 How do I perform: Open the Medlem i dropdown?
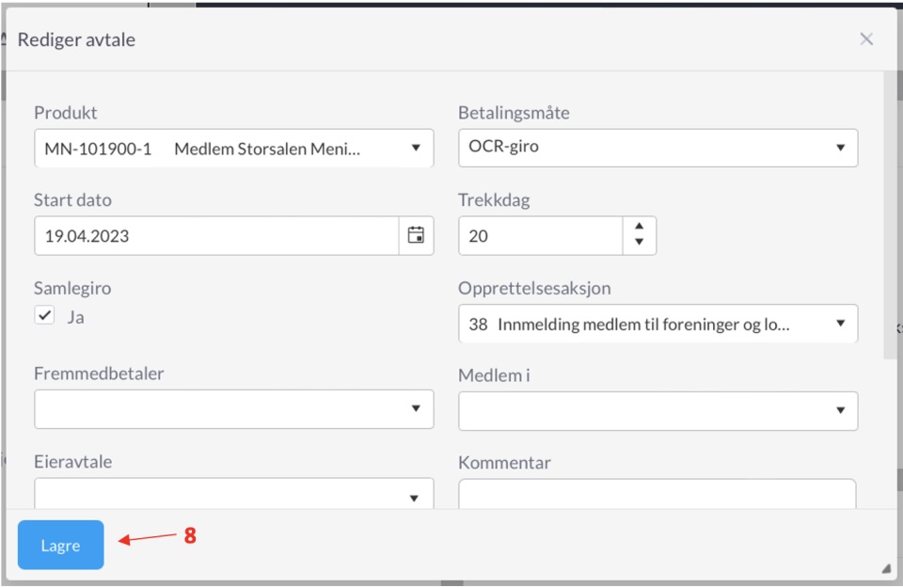click(657, 410)
